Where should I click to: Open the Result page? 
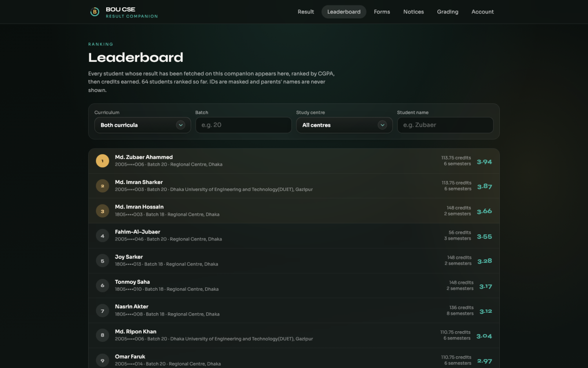(x=306, y=12)
